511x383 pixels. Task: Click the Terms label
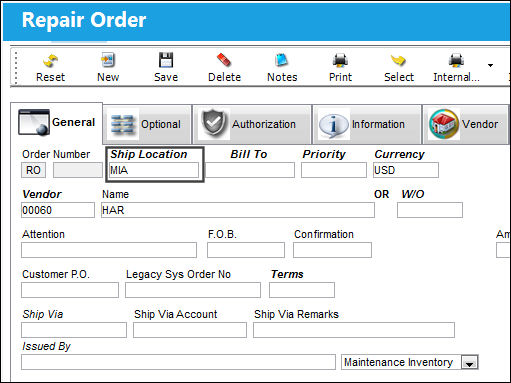[287, 274]
